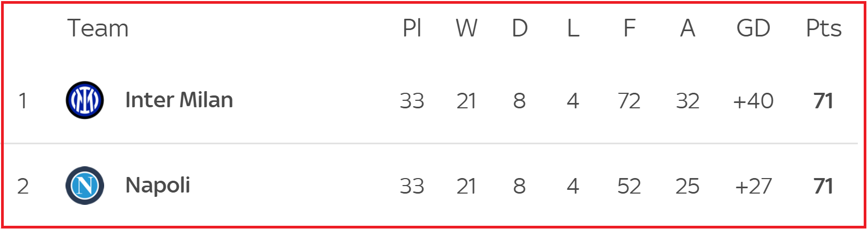Click the Pl column header
Screen dimensions: 868x229
point(412,28)
